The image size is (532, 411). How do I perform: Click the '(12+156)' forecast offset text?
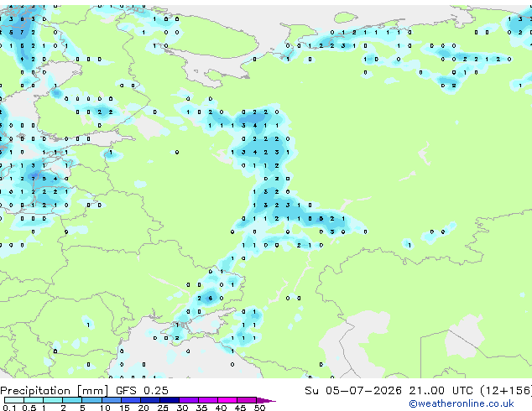pos(506,391)
